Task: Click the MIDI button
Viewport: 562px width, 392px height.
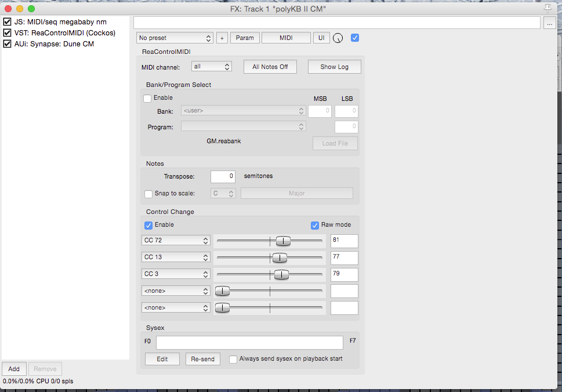Action: click(x=286, y=38)
